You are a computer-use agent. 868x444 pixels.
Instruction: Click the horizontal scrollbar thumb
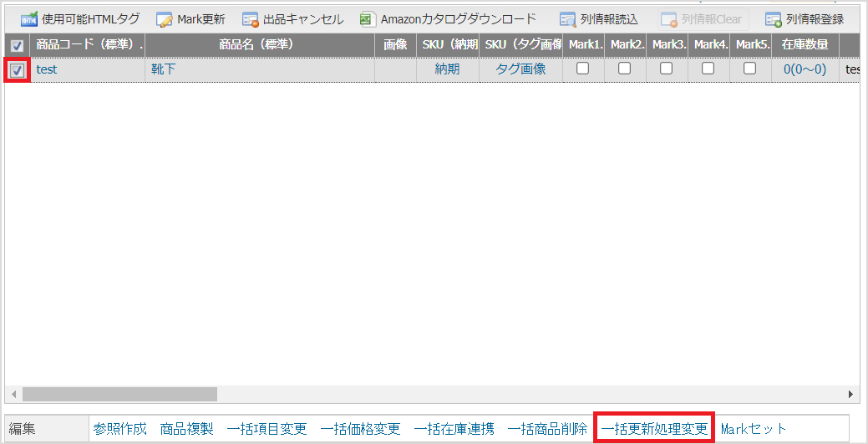(x=119, y=394)
